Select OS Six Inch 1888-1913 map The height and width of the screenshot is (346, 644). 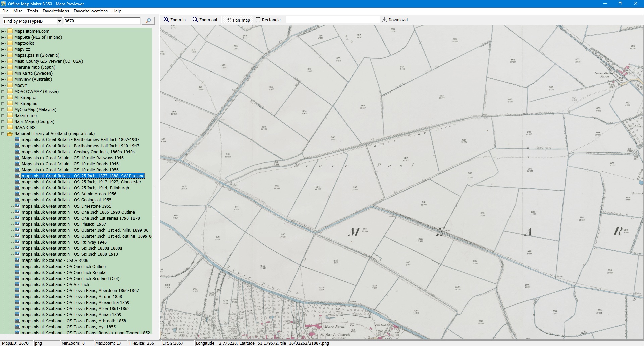70,254
